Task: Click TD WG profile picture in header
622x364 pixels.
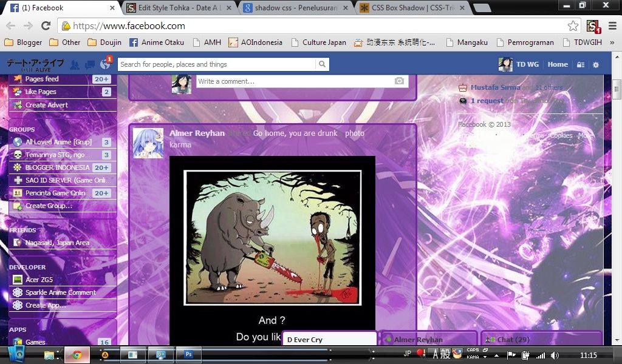Action: [x=505, y=64]
